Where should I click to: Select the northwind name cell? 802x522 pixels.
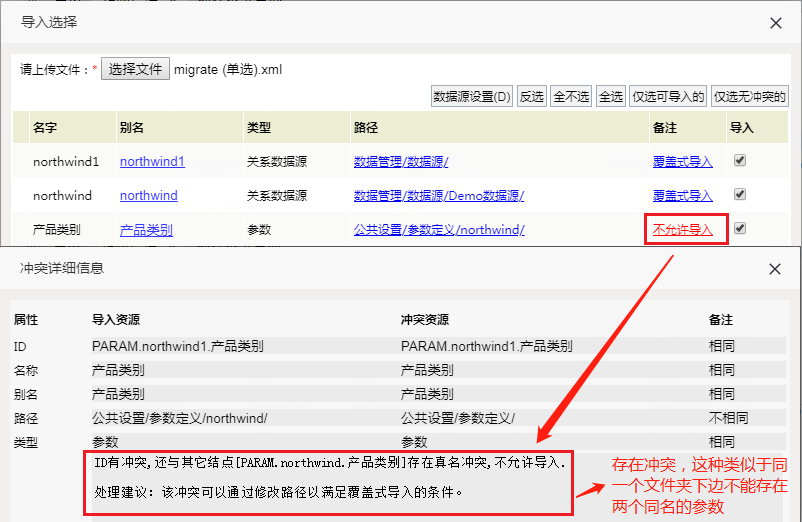pos(62,196)
